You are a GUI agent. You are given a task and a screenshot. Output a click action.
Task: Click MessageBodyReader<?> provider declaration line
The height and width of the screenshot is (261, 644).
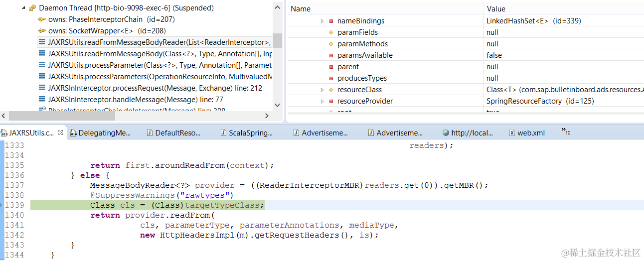click(x=289, y=185)
